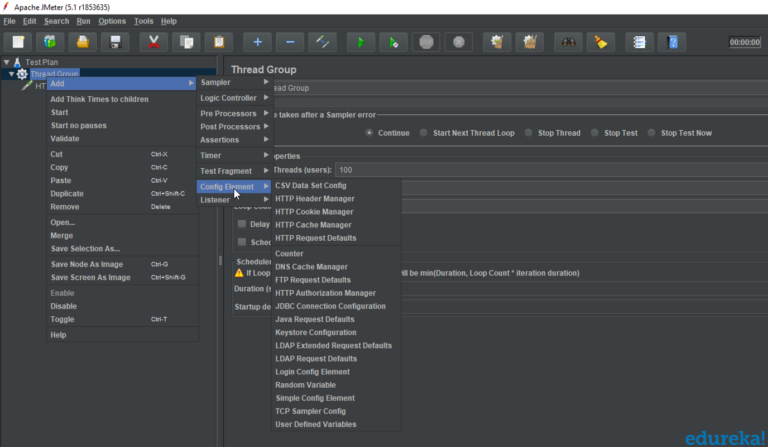
Task: Click the minus Collapse All toolbar icon
Action: pos(290,42)
